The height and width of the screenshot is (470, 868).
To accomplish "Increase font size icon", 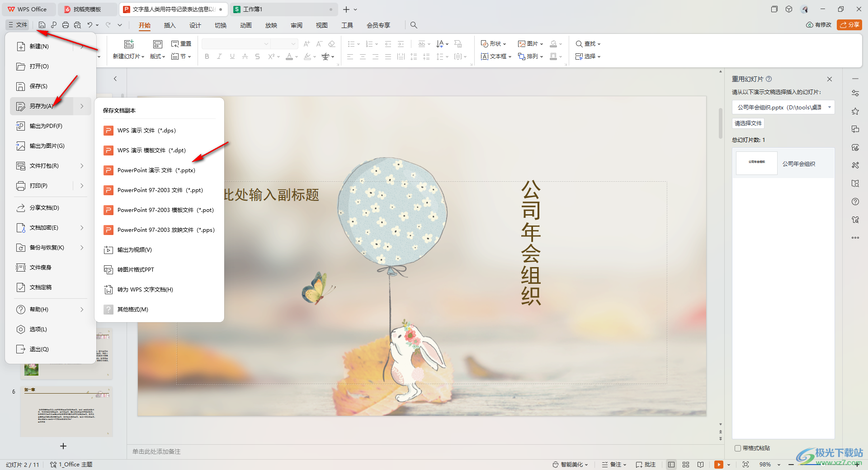I will (307, 44).
